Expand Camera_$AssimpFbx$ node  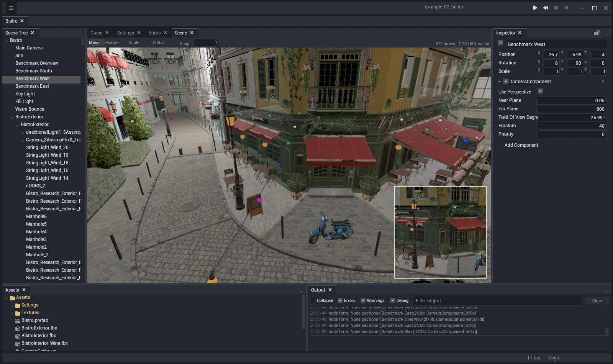pyautogui.click(x=23, y=140)
